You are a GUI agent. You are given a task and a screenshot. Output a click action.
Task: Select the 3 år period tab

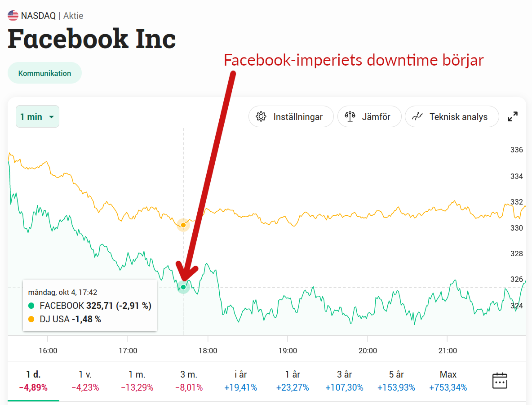[x=344, y=380]
